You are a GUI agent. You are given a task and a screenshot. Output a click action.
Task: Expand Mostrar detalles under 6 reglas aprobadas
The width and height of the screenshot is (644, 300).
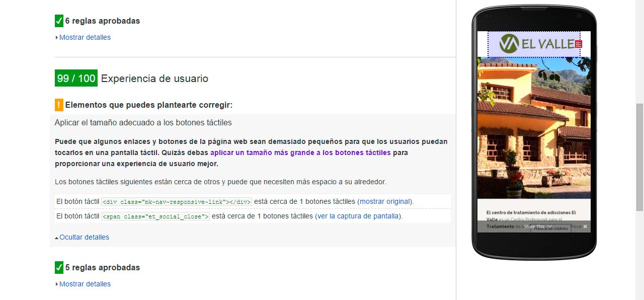click(85, 37)
